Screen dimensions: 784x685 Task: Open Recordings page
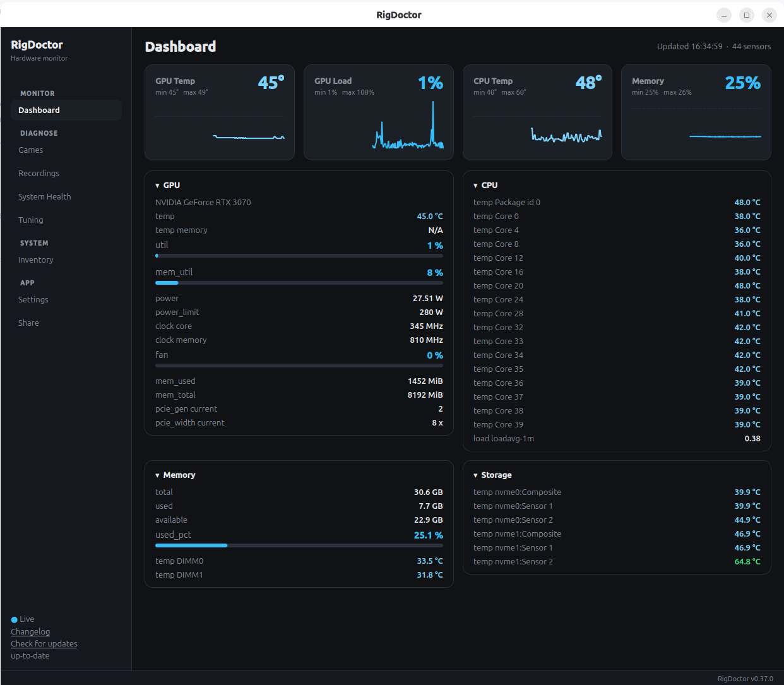coord(66,173)
